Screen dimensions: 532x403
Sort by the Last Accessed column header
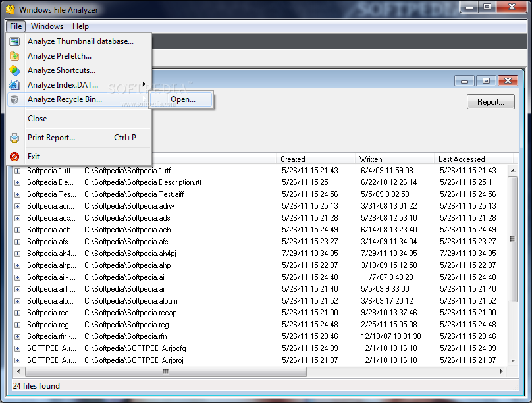coord(474,159)
